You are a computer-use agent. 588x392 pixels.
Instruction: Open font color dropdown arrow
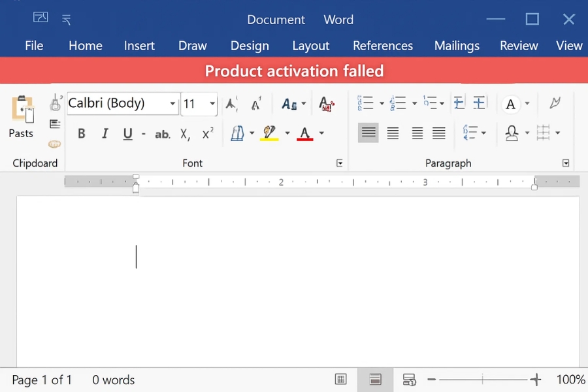[x=321, y=133]
